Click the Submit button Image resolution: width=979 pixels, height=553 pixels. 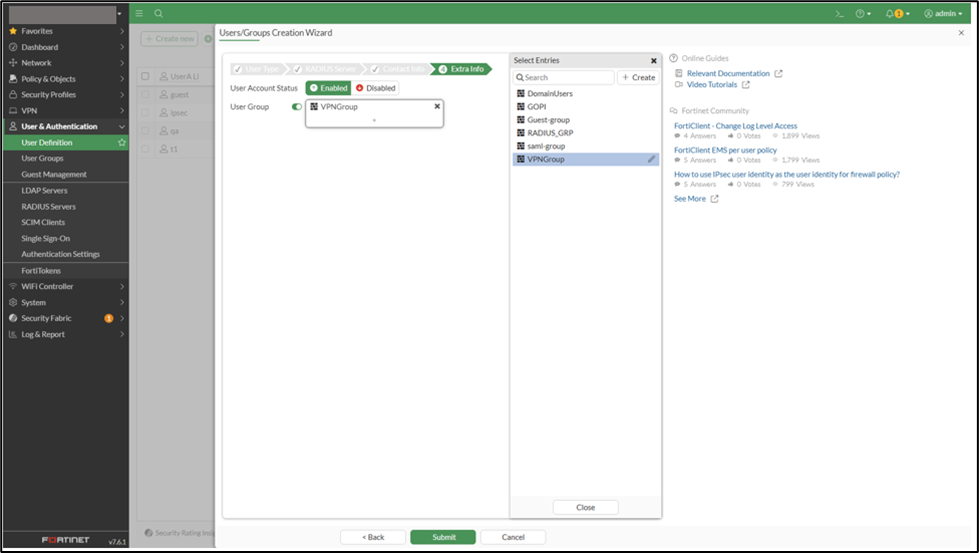pos(443,537)
